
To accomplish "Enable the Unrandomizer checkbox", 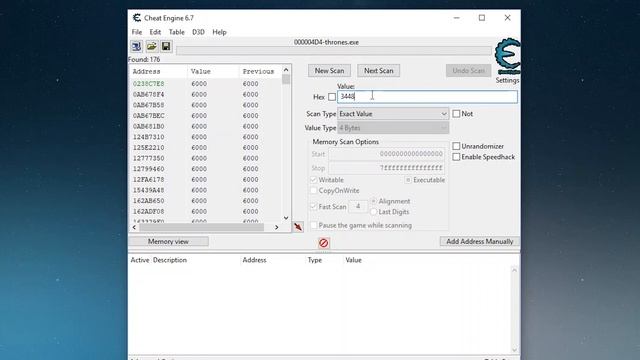I will 456,146.
